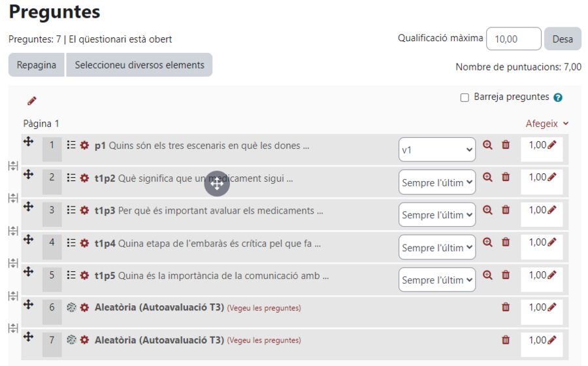The height and width of the screenshot is (366, 588).
Task: Click the section heading edit pencil icon
Action: point(32,101)
